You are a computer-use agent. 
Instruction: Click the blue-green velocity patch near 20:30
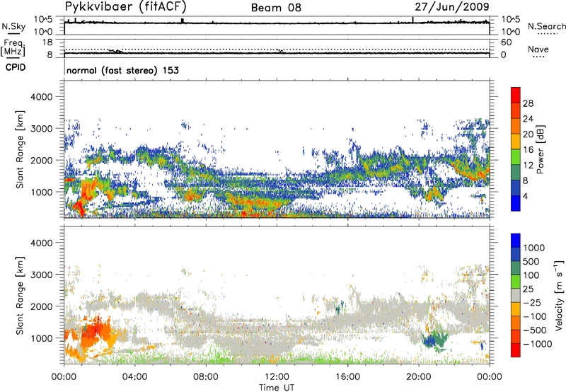435,340
